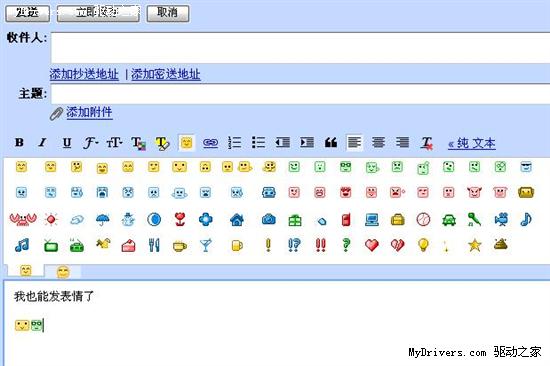Image resolution: width=550 pixels, height=366 pixels.
Task: Toggle underline formatting
Action: pyautogui.click(x=67, y=143)
